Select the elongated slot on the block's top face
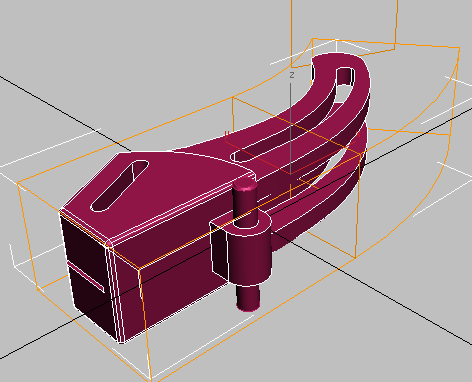 pos(120,186)
